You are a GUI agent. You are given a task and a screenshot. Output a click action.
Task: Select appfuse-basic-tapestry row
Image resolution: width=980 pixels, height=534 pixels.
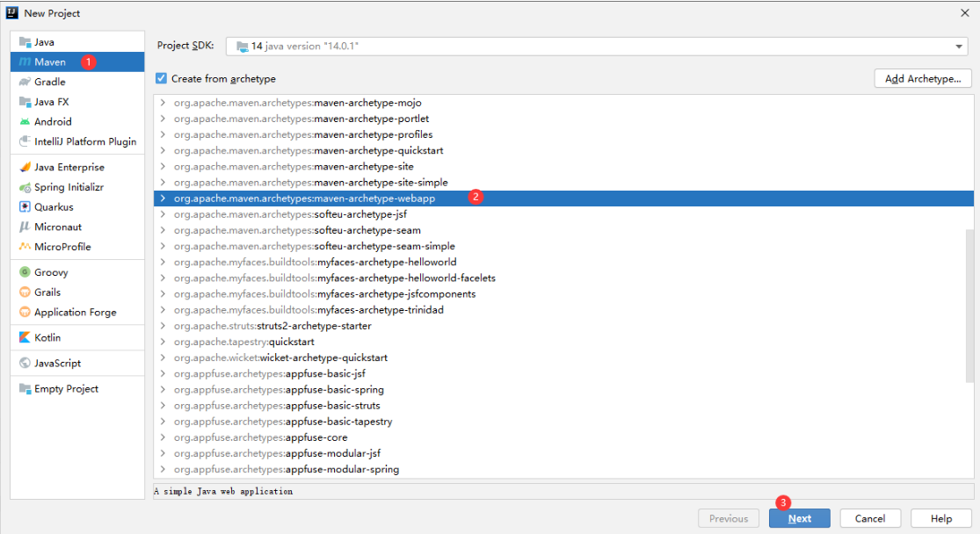coord(563,421)
